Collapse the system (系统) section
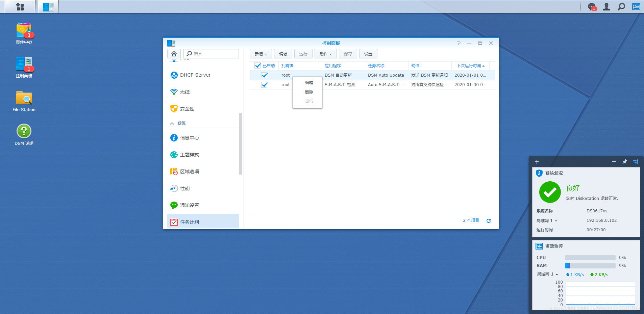The height and width of the screenshot is (314, 644). click(x=203, y=123)
